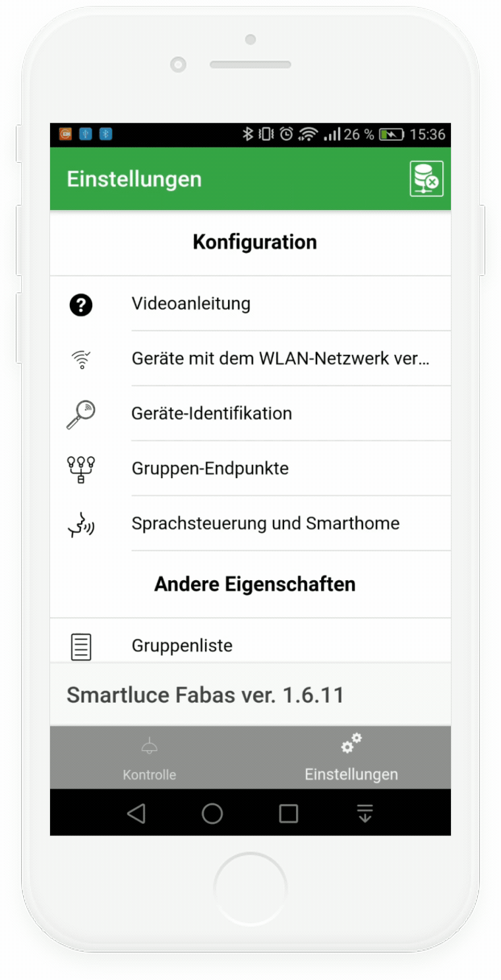Tap the bulb group Gruppen-Endpunkte icon

(x=81, y=470)
